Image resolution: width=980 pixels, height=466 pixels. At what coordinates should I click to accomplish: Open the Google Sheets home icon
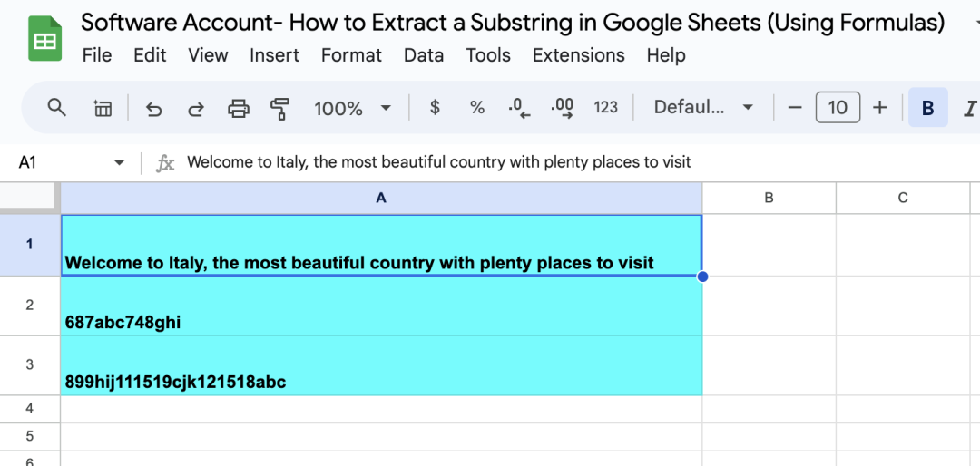pyautogui.click(x=45, y=39)
